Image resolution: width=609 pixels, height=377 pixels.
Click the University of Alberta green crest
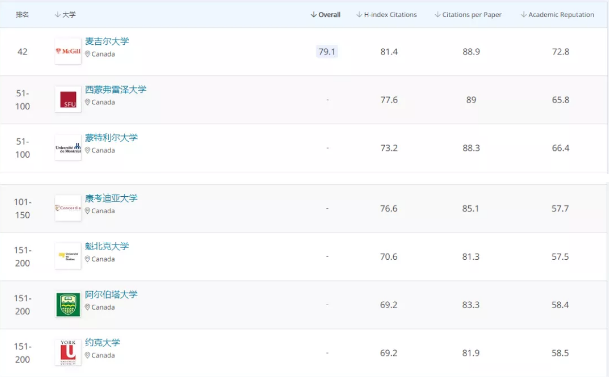click(68, 304)
